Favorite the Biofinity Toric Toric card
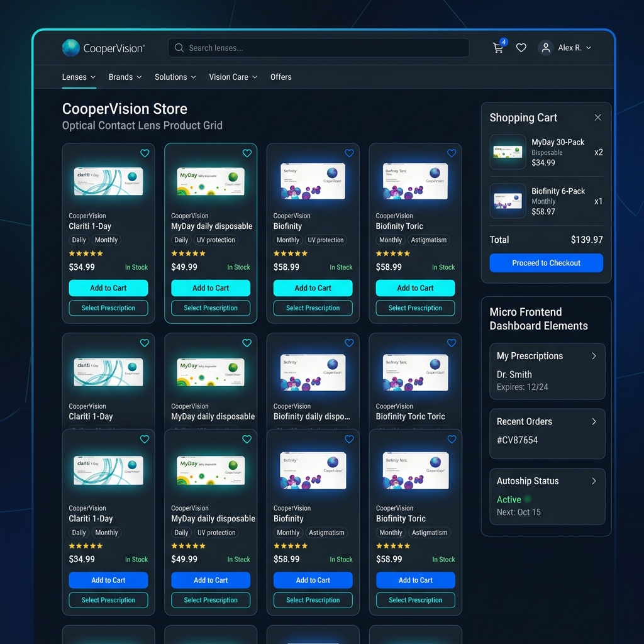This screenshot has height=644, width=644. pos(452,343)
